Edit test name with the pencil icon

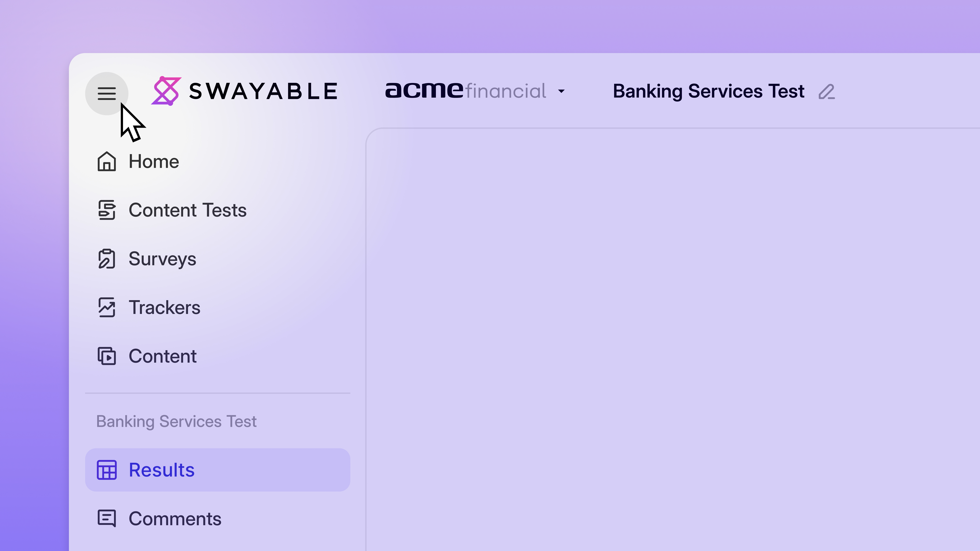pyautogui.click(x=826, y=92)
